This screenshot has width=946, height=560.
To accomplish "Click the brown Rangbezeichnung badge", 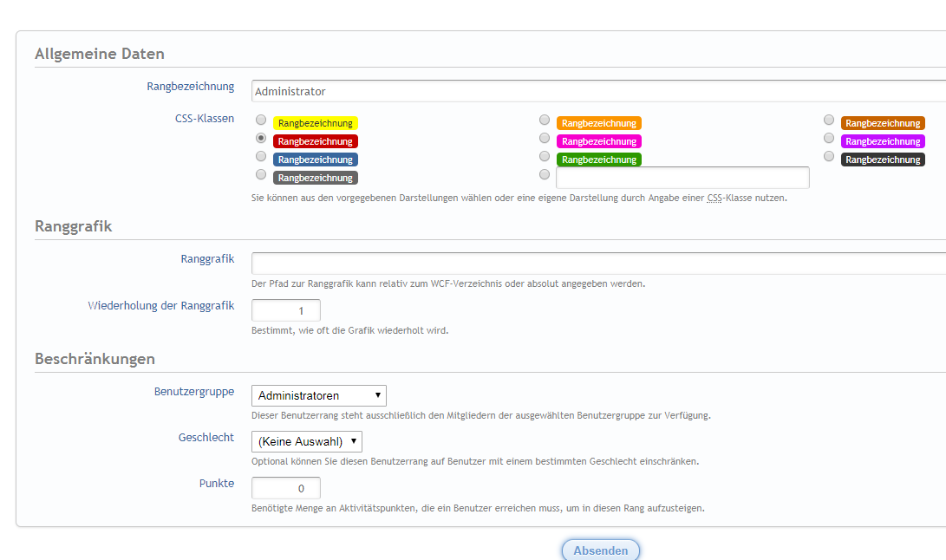I will pyautogui.click(x=883, y=123).
